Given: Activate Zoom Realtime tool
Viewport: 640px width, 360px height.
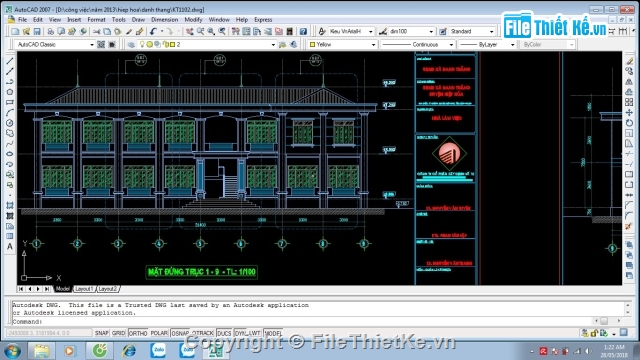Looking at the screenshot, I should tap(200, 31).
